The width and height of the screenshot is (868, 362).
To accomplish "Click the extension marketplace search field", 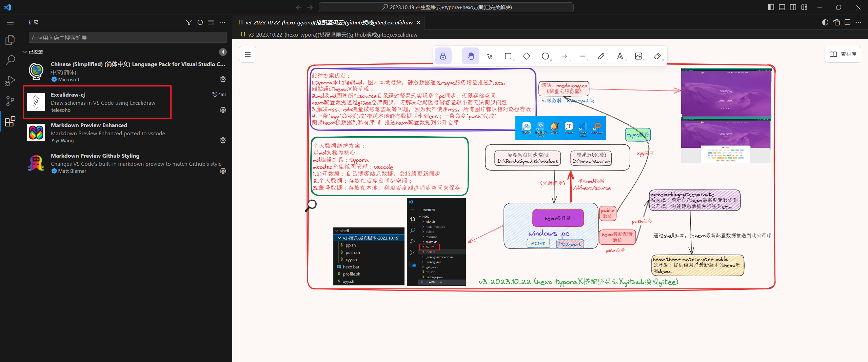I will click(x=127, y=38).
